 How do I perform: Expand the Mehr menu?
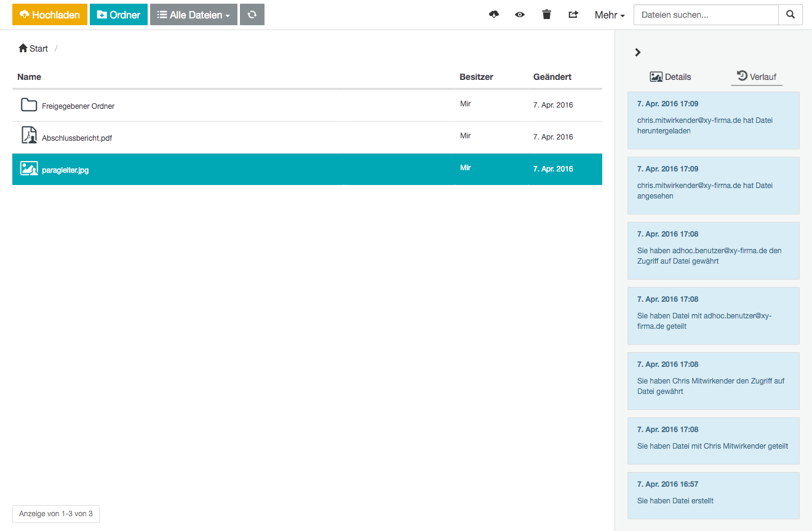point(610,15)
